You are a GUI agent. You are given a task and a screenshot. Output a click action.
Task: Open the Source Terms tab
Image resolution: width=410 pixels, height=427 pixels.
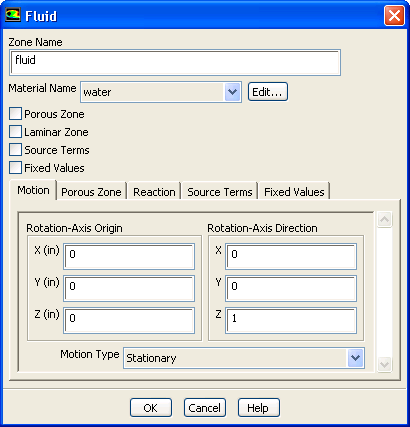pyautogui.click(x=220, y=192)
